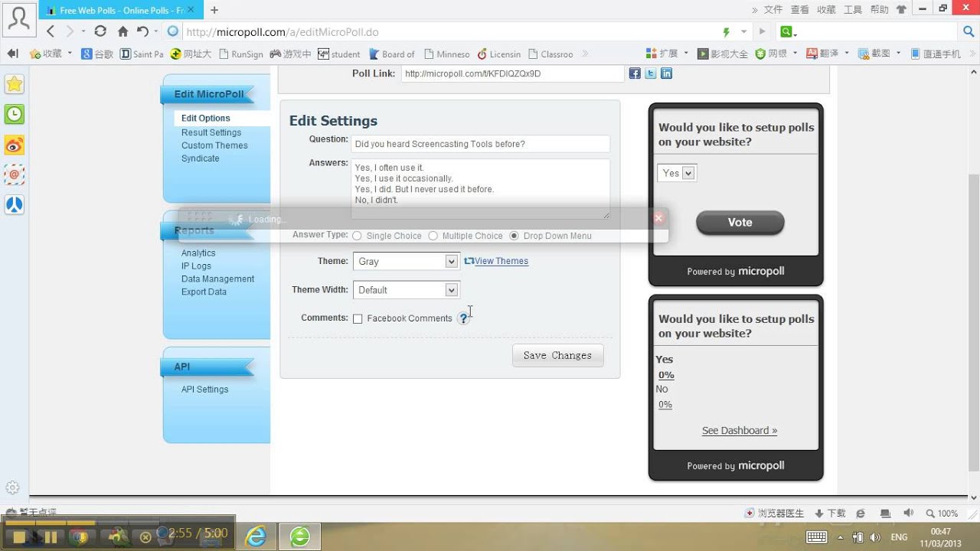Open the Theme Width dropdown

tap(406, 290)
